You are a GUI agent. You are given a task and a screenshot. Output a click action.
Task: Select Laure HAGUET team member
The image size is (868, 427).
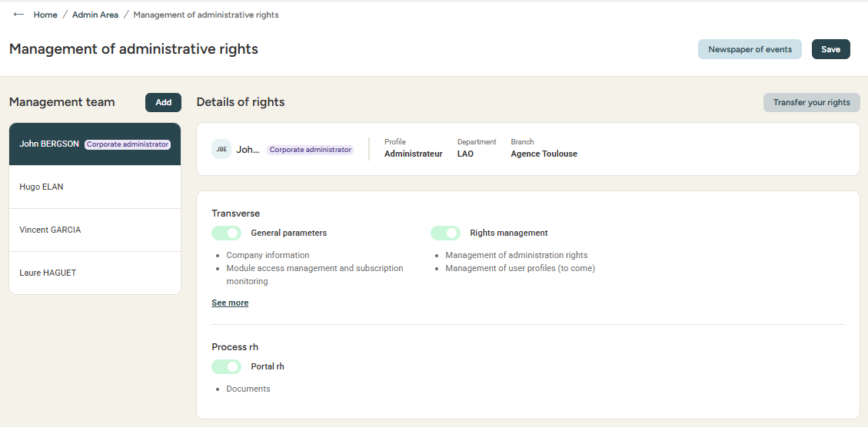[48, 273]
